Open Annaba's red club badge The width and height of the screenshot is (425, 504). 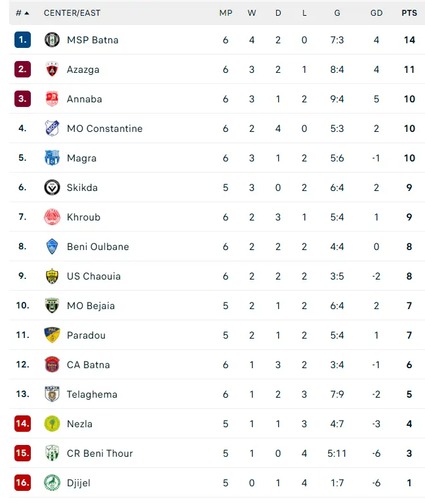click(x=52, y=99)
